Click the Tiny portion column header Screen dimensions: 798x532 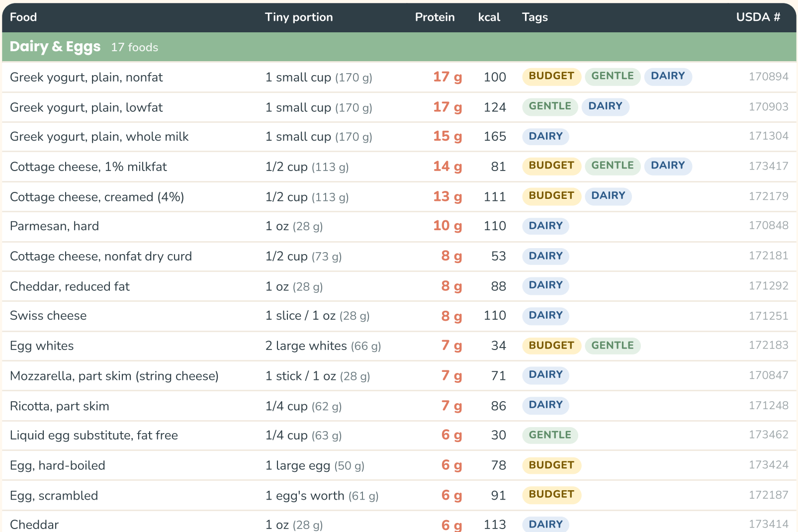[299, 17]
